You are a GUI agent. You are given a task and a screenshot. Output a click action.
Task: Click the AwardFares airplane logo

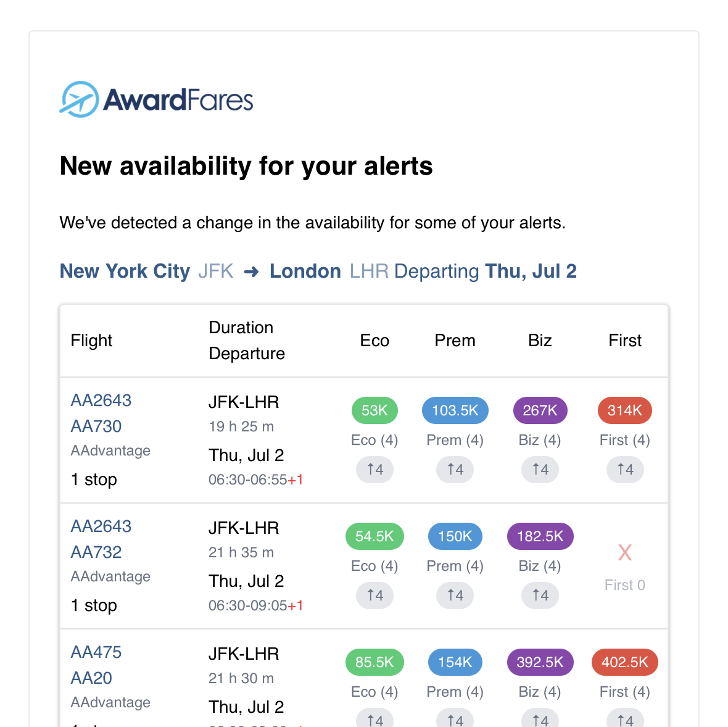click(x=80, y=99)
